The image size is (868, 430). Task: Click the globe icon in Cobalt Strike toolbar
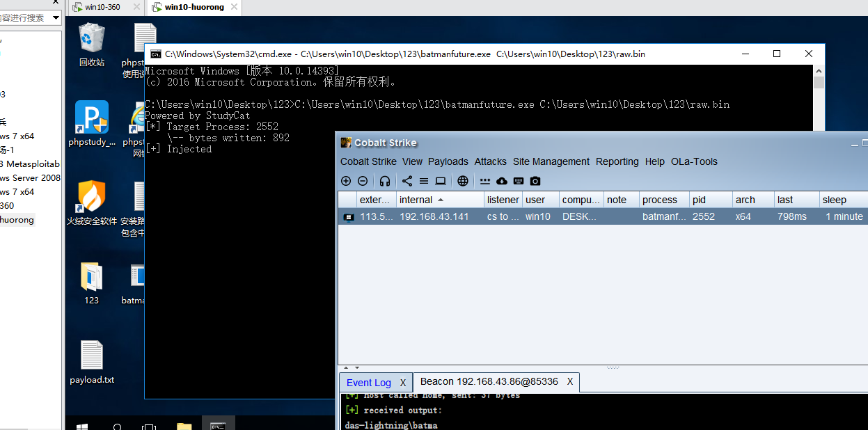click(463, 181)
